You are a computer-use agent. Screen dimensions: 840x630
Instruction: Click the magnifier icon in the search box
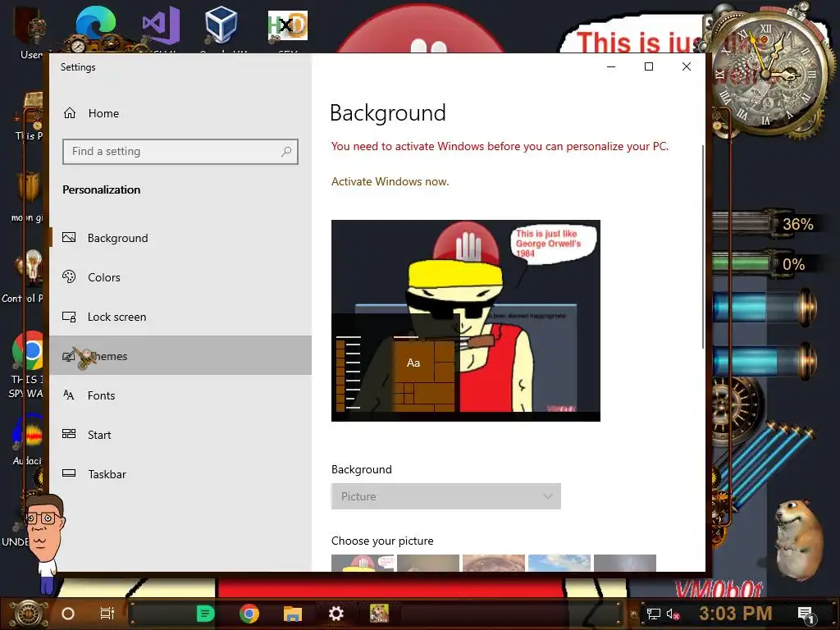pyautogui.click(x=286, y=152)
